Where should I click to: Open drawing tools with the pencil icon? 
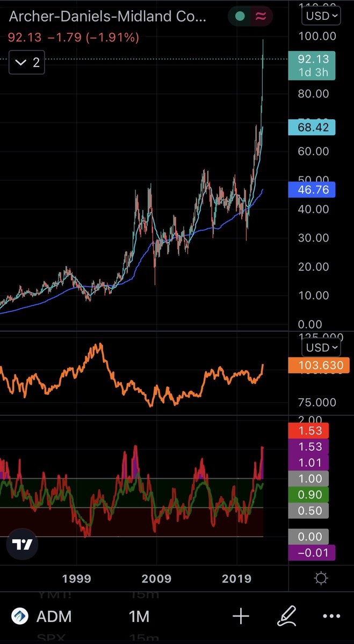[287, 617]
